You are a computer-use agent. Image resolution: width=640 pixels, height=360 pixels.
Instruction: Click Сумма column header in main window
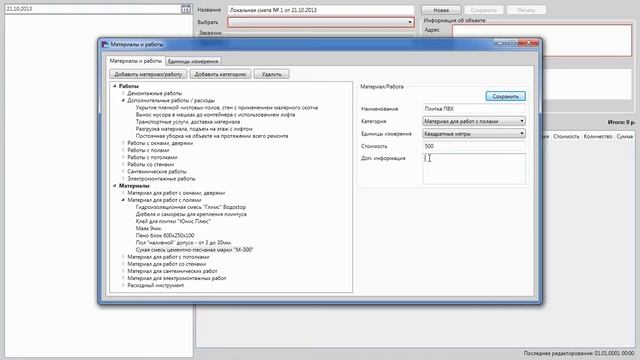tap(624, 136)
